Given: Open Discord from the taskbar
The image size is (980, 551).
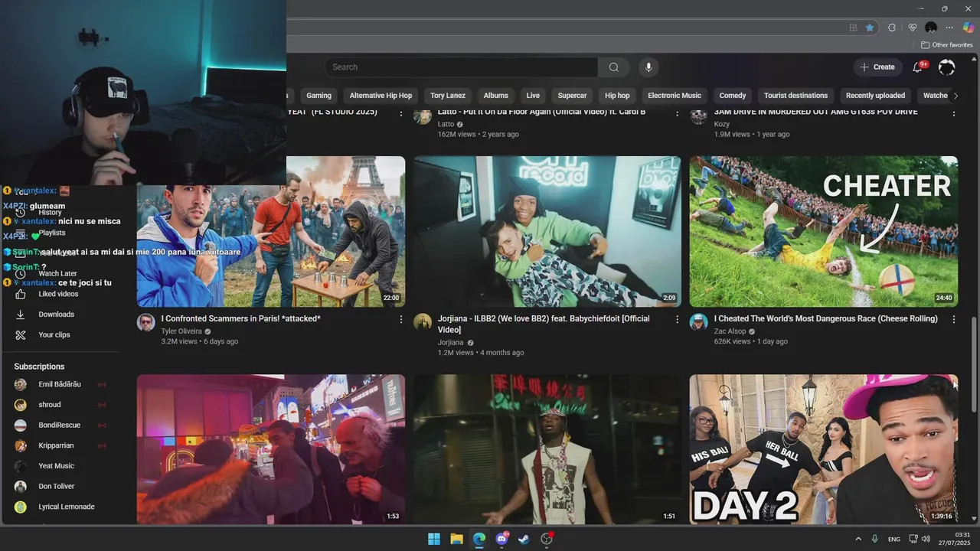Looking at the screenshot, I should point(501,539).
